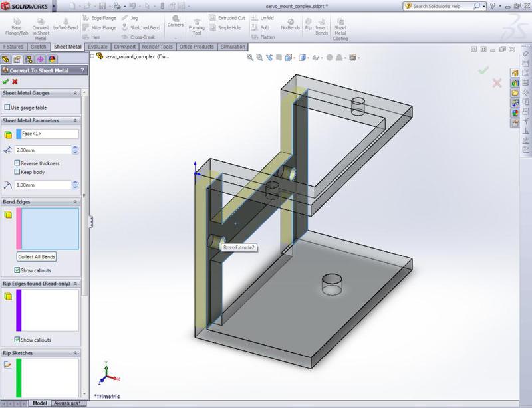Viewport: 532px width, 408px height.
Task: Open Sheet Metal Costing
Action: coord(340,29)
